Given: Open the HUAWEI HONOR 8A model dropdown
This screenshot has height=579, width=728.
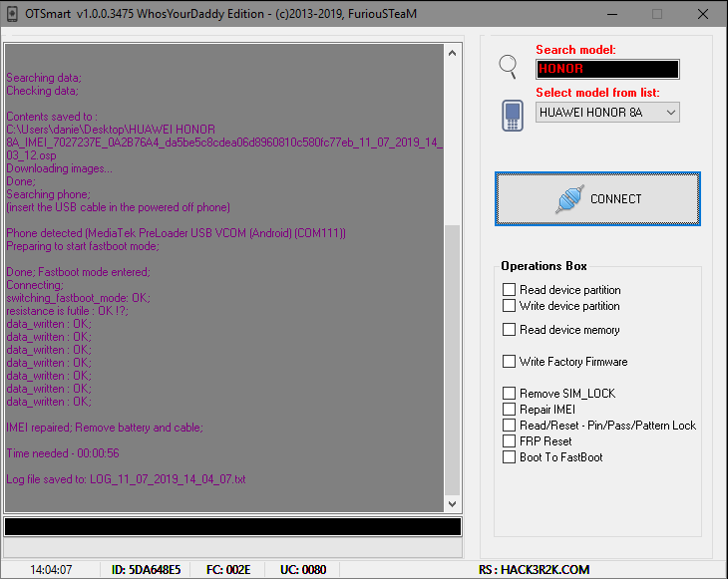Looking at the screenshot, I should (607, 113).
